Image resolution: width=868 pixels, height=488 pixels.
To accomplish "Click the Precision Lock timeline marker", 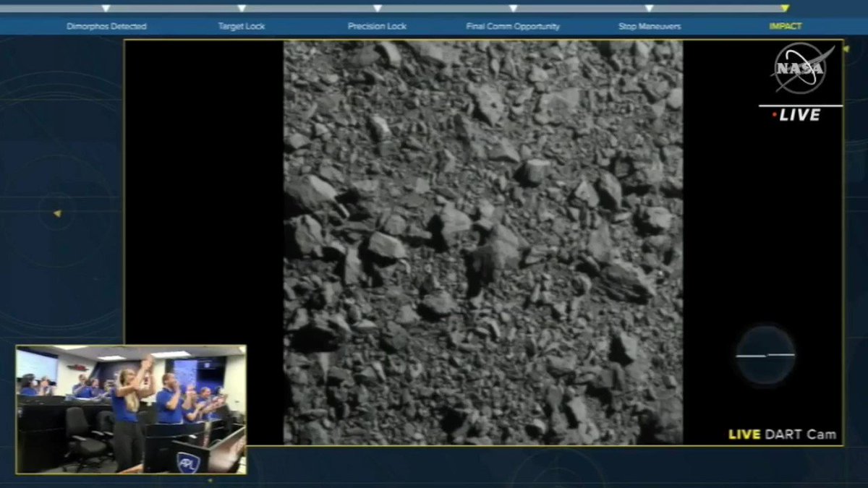I will point(378,9).
